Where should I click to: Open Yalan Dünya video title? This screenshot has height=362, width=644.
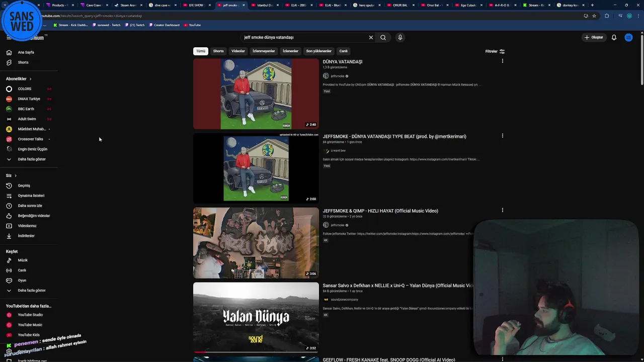click(397, 286)
